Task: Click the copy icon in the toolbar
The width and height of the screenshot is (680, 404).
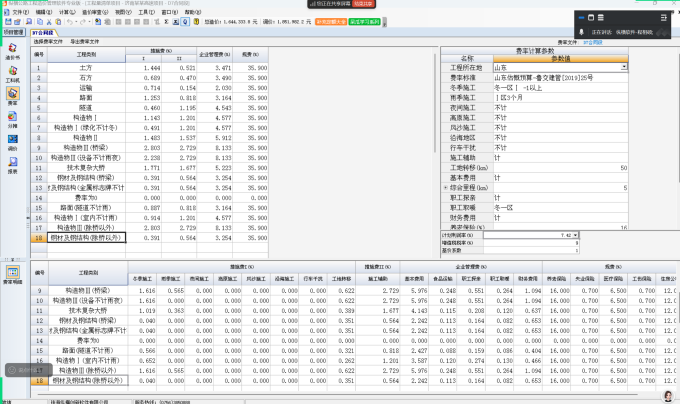Action: coord(39,22)
